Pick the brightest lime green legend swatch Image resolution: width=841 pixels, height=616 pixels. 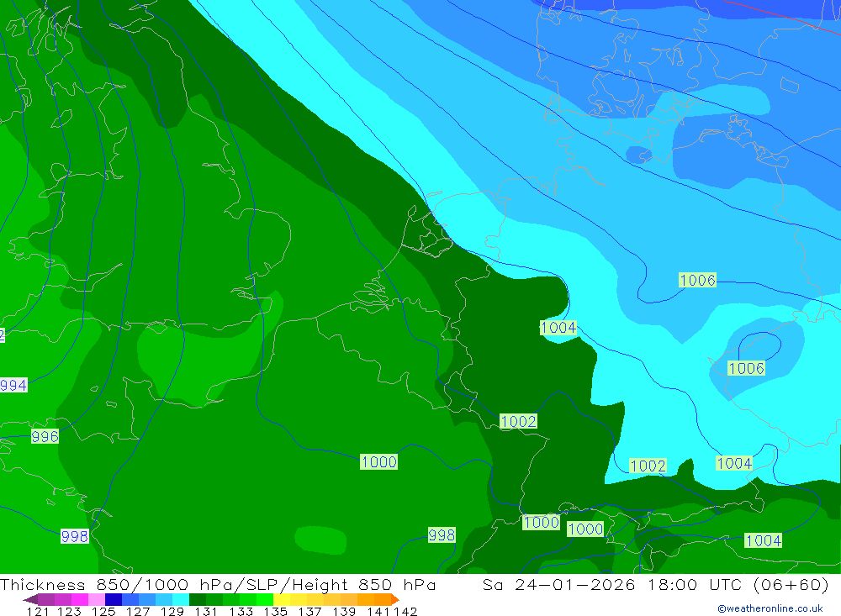point(265,599)
